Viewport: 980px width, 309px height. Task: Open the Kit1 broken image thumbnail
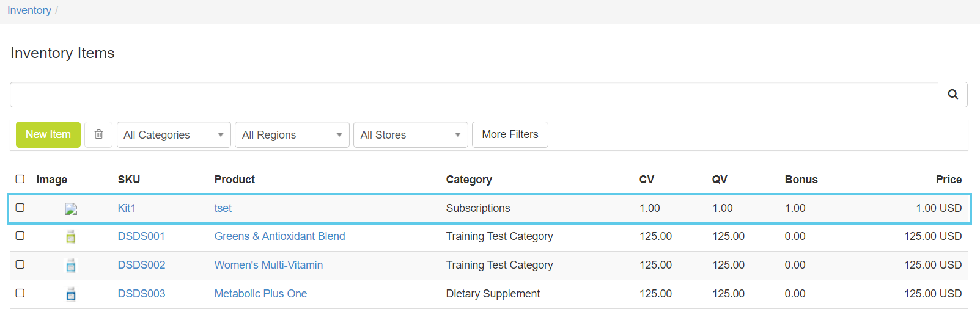(71, 209)
